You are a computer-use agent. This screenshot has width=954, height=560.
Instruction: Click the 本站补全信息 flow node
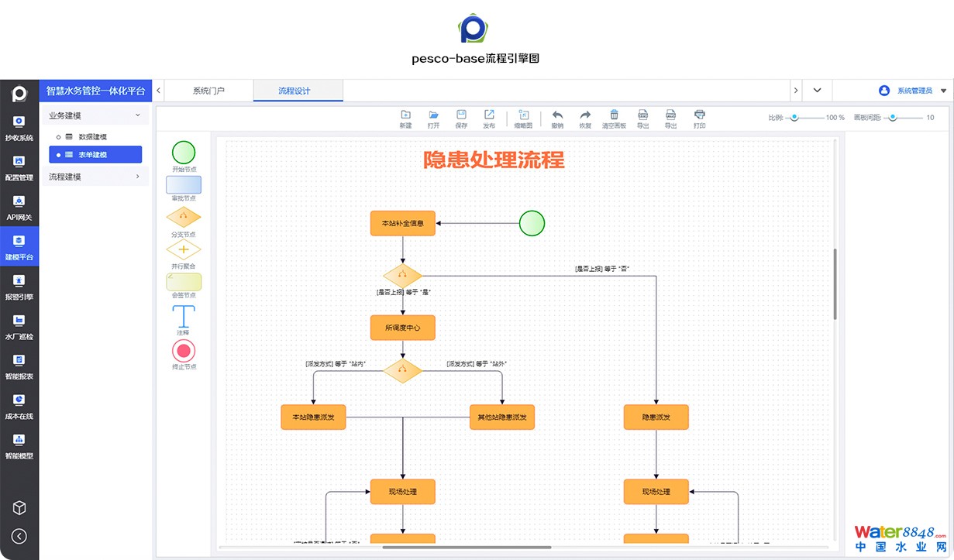[402, 224]
